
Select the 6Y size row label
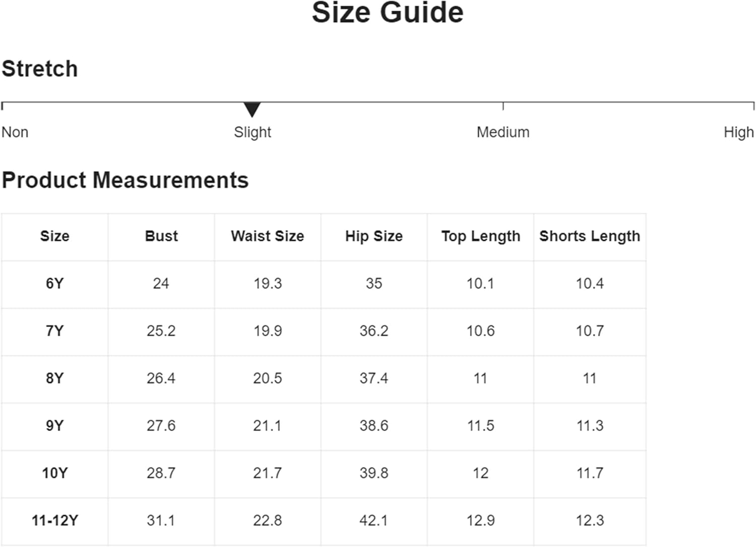(55, 283)
